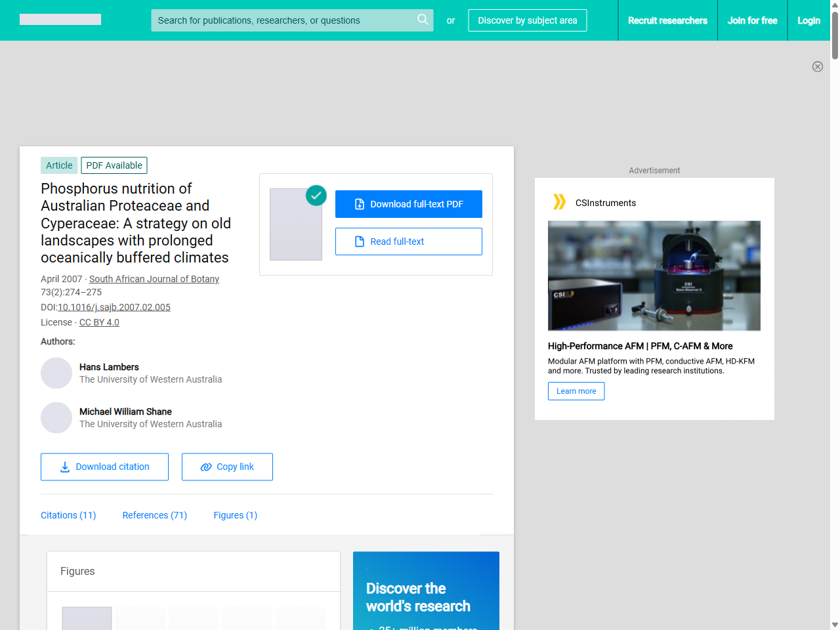Open the Figures (1) tab

click(235, 515)
